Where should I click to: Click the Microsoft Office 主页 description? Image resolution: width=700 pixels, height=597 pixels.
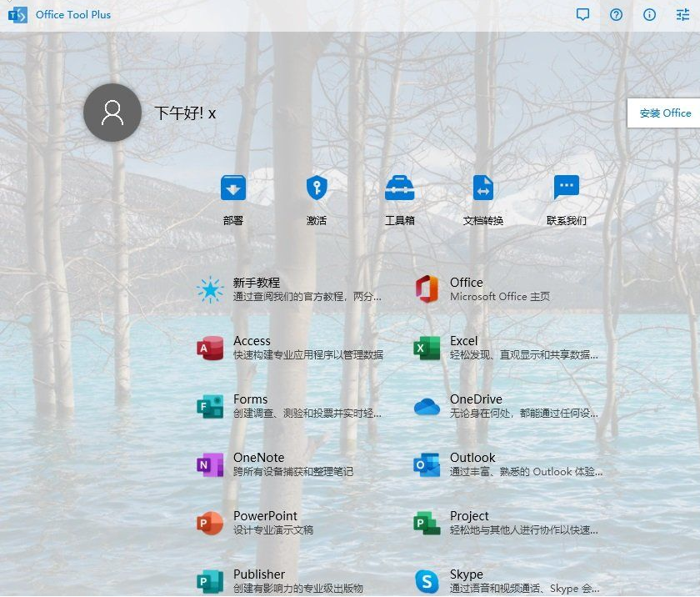point(500,297)
